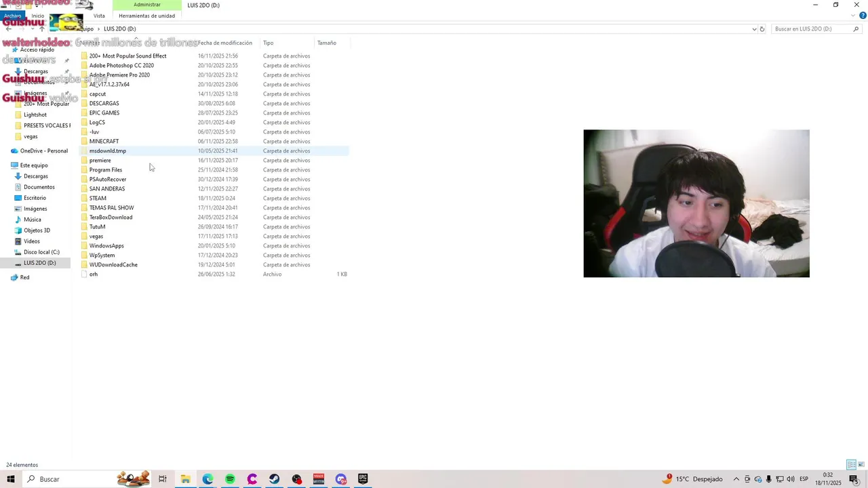Open Task View from the taskbar
Image resolution: width=868 pixels, height=488 pixels.
(163, 479)
